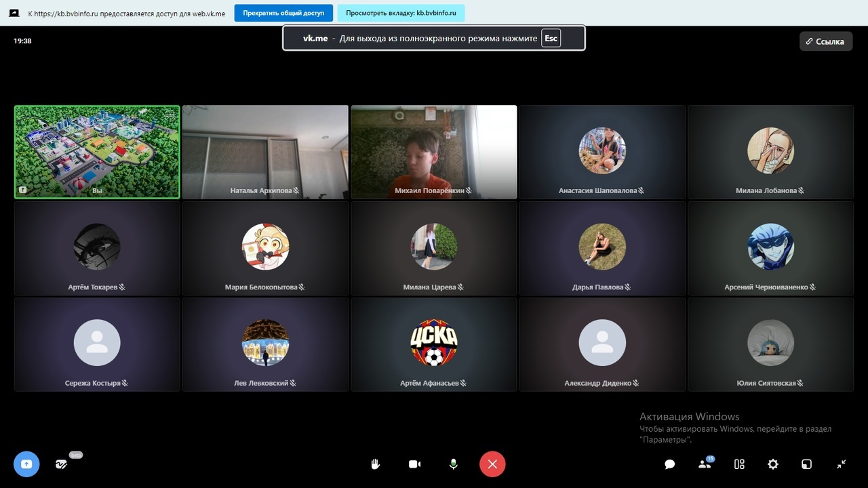
Task: Toggle the microphone mute
Action: click(453, 464)
